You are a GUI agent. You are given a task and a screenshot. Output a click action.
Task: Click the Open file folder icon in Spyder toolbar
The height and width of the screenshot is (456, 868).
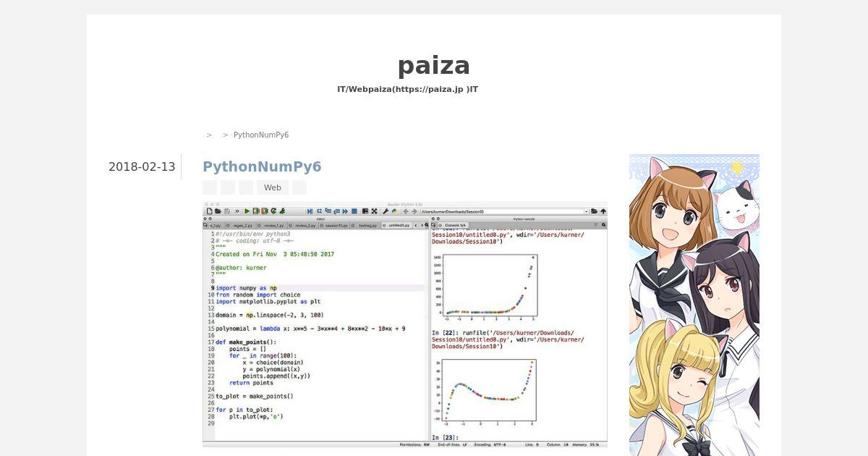(218, 211)
